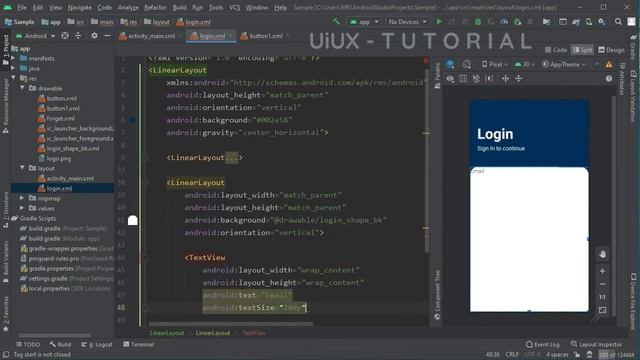Open the API 30 version dropdown

[x=524, y=64]
